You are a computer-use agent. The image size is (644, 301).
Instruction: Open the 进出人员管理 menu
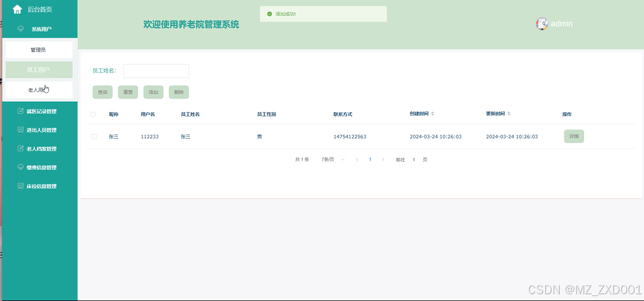click(x=40, y=130)
